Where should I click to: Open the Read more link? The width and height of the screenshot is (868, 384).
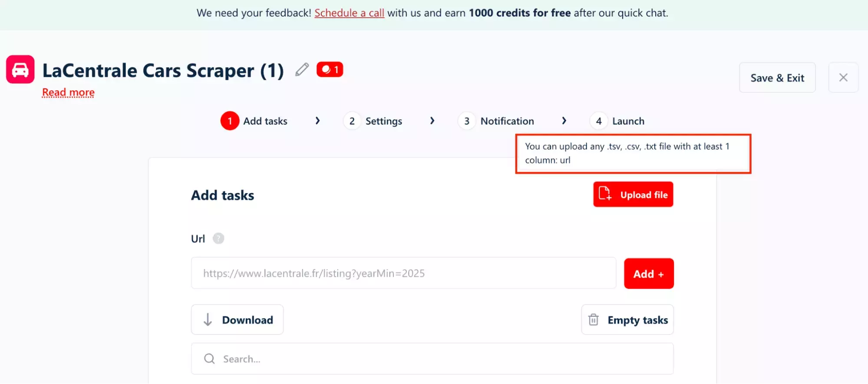(x=68, y=92)
